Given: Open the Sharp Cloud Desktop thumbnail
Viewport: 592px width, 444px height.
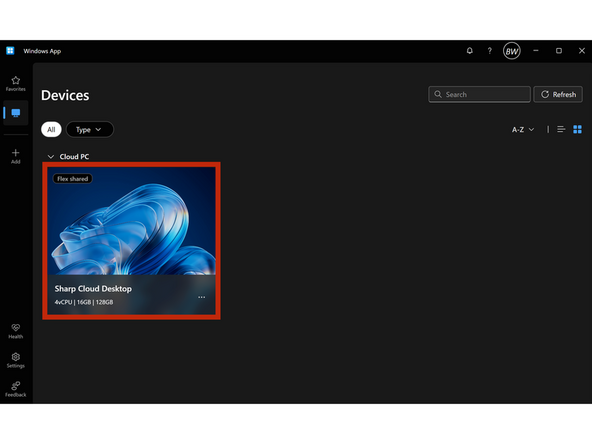Looking at the screenshot, I should pyautogui.click(x=131, y=221).
